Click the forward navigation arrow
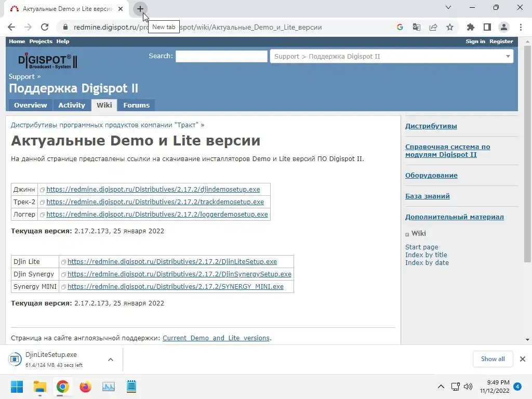Image resolution: width=532 pixels, height=399 pixels. point(28,27)
